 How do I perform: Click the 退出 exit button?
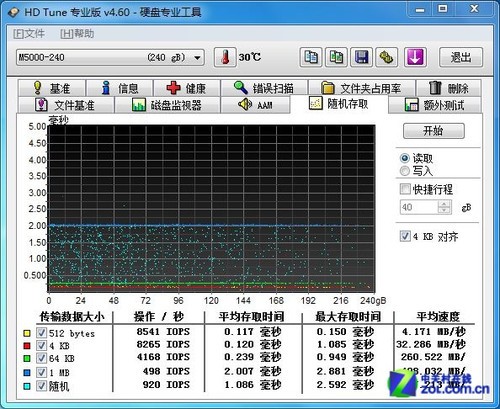(461, 57)
